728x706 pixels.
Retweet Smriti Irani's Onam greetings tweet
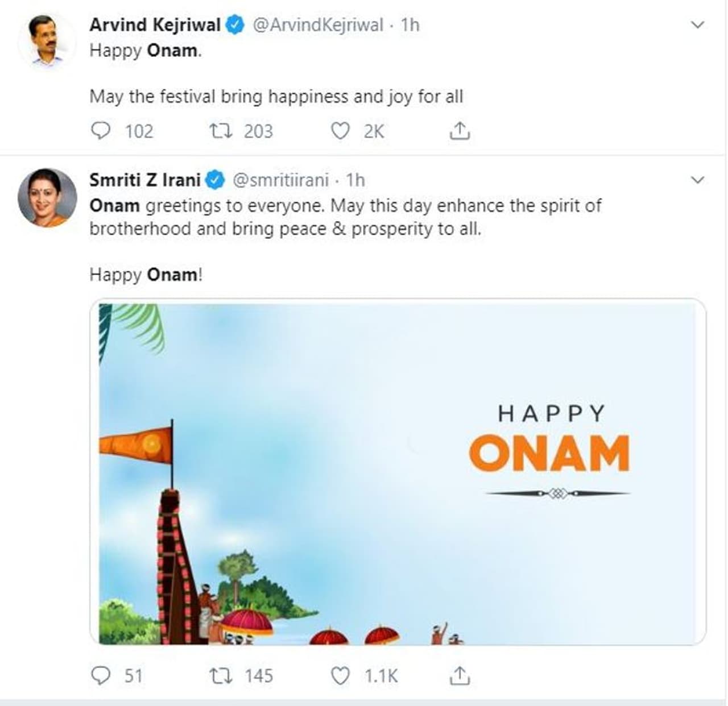[221, 676]
